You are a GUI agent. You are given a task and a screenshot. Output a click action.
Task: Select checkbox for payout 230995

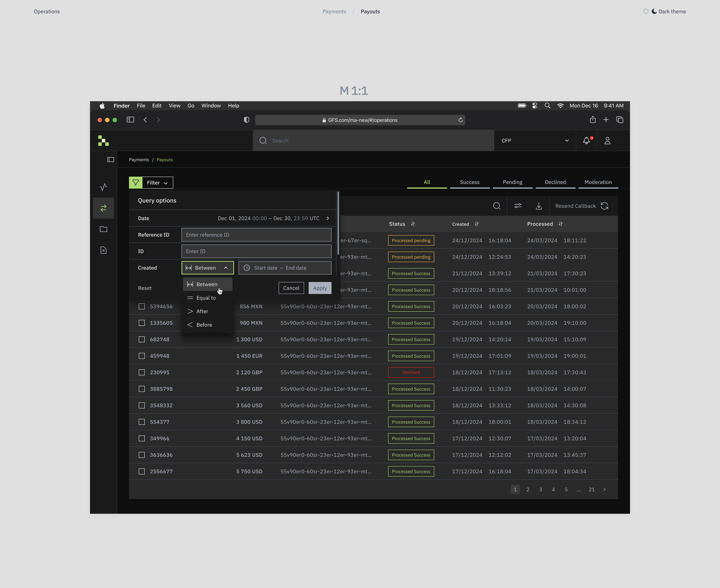pyautogui.click(x=142, y=372)
